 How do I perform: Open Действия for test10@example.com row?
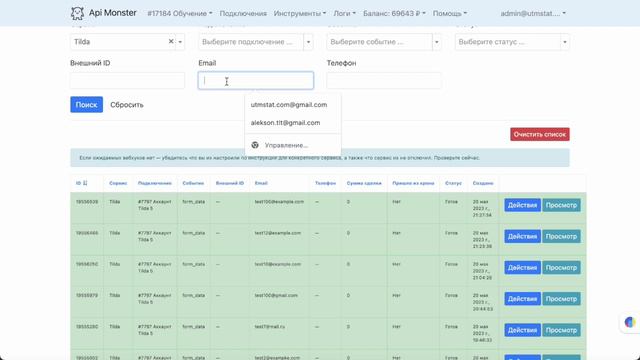coord(522,267)
